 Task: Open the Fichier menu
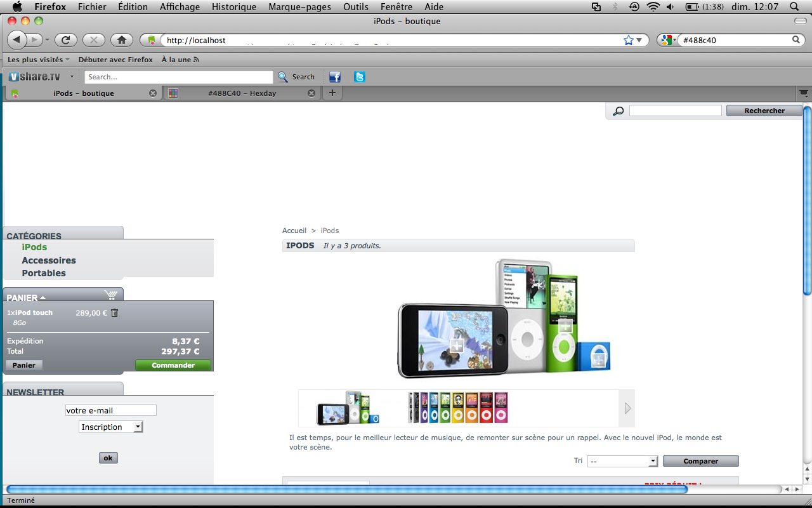pos(92,7)
